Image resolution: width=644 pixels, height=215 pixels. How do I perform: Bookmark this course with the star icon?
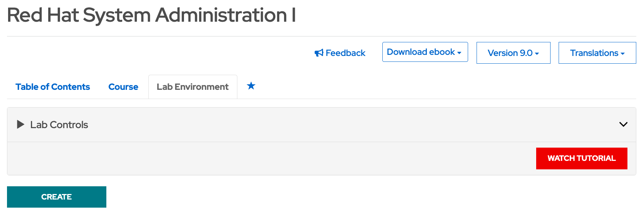(x=251, y=86)
